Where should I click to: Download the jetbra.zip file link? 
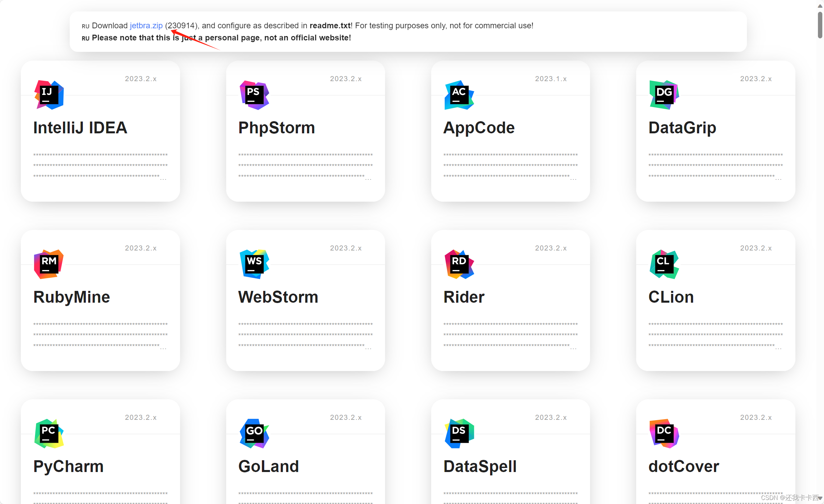tap(146, 26)
